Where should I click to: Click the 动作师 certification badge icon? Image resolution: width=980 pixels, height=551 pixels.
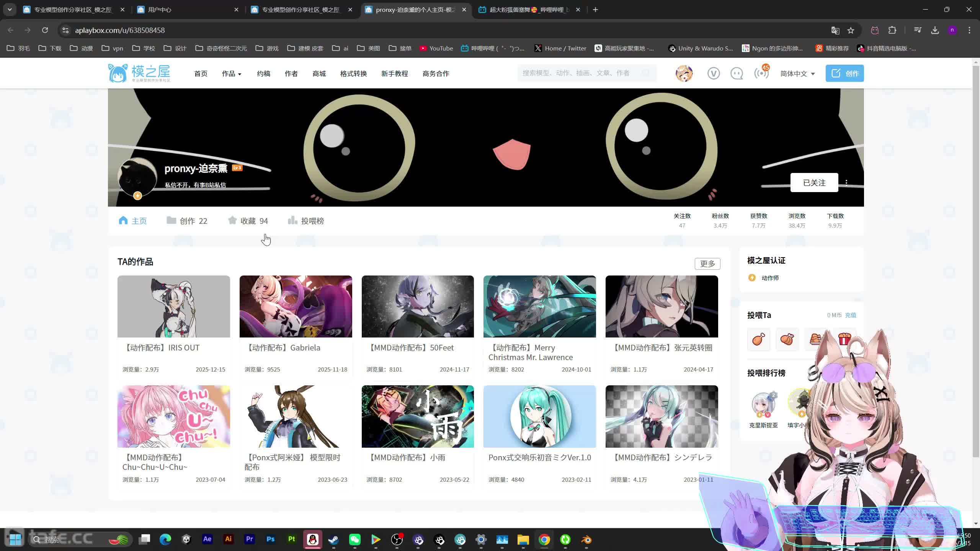752,278
